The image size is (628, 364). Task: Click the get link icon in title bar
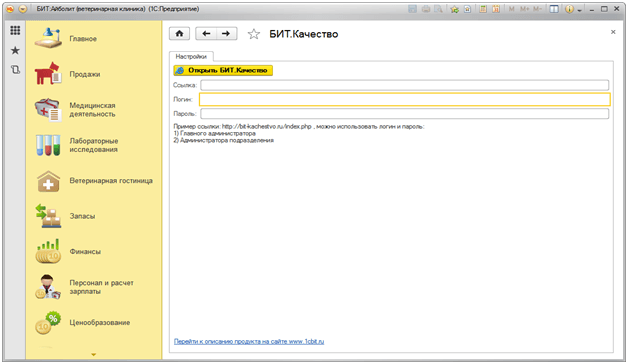tap(467, 9)
